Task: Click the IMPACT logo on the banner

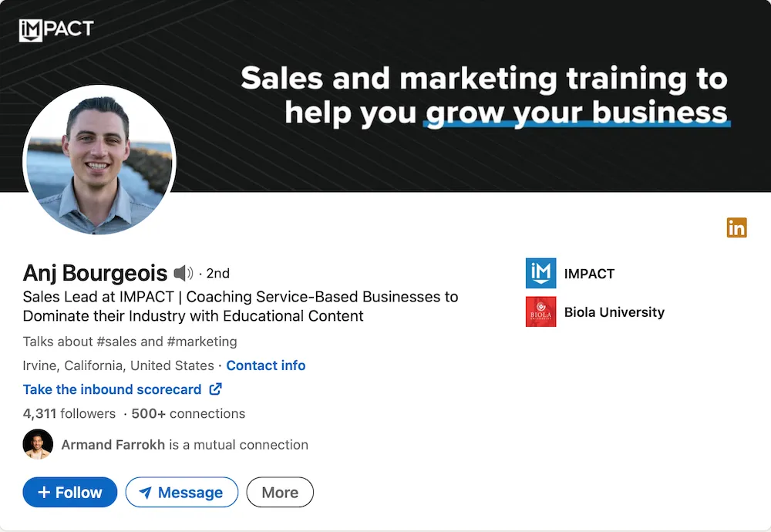Action: (x=55, y=29)
